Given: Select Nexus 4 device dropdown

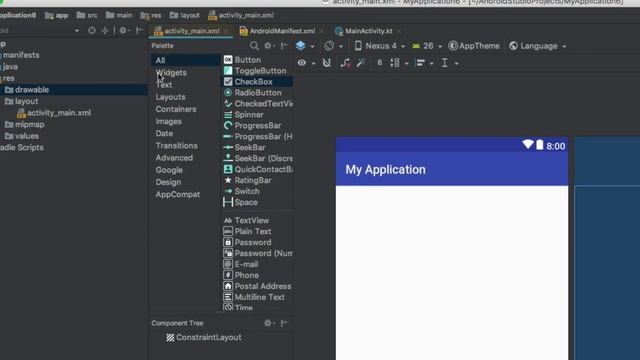Looking at the screenshot, I should 379,46.
